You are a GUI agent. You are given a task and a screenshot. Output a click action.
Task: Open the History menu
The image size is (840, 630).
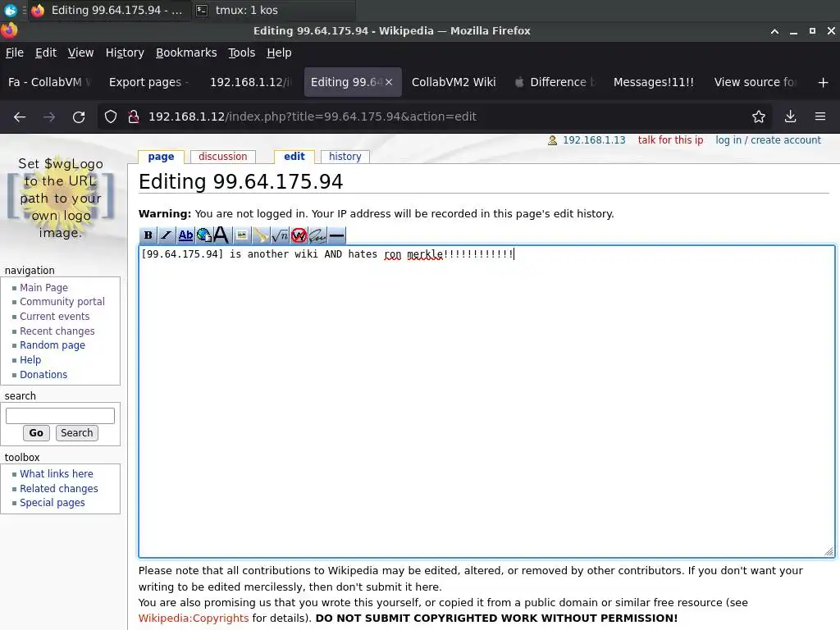[x=125, y=52]
